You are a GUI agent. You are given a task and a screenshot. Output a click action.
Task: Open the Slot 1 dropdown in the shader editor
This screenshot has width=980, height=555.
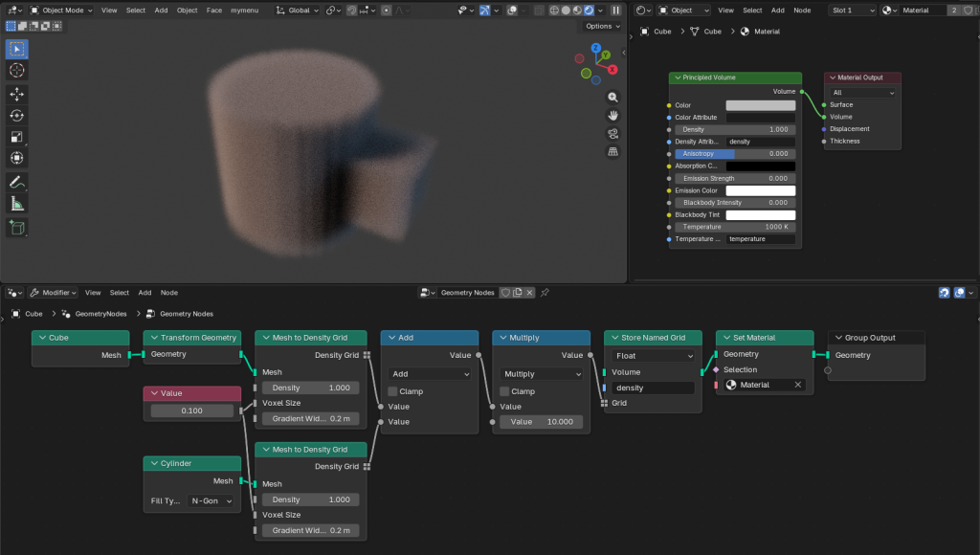pos(852,10)
